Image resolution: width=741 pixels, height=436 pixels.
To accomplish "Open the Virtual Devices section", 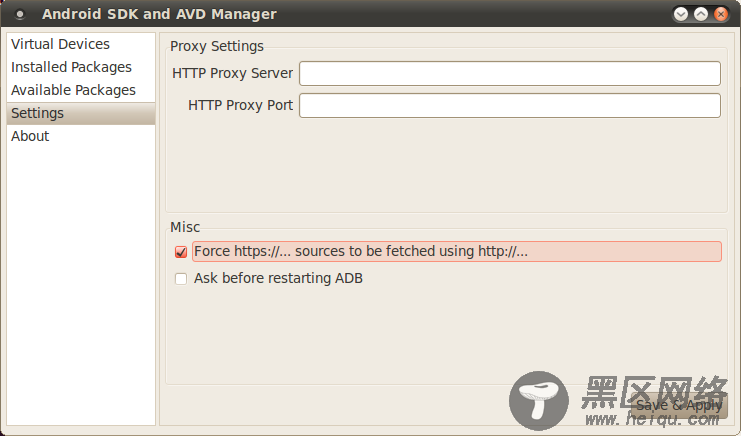I will (x=81, y=44).
